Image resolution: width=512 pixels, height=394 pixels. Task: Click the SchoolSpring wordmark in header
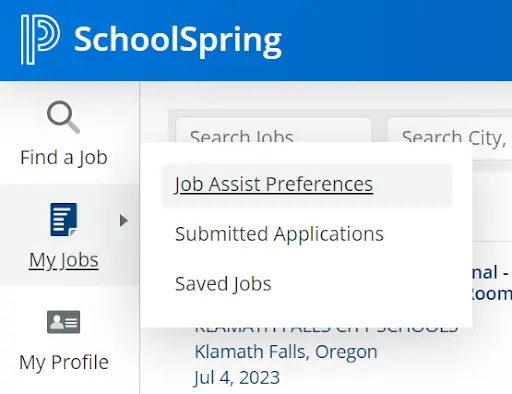[178, 41]
